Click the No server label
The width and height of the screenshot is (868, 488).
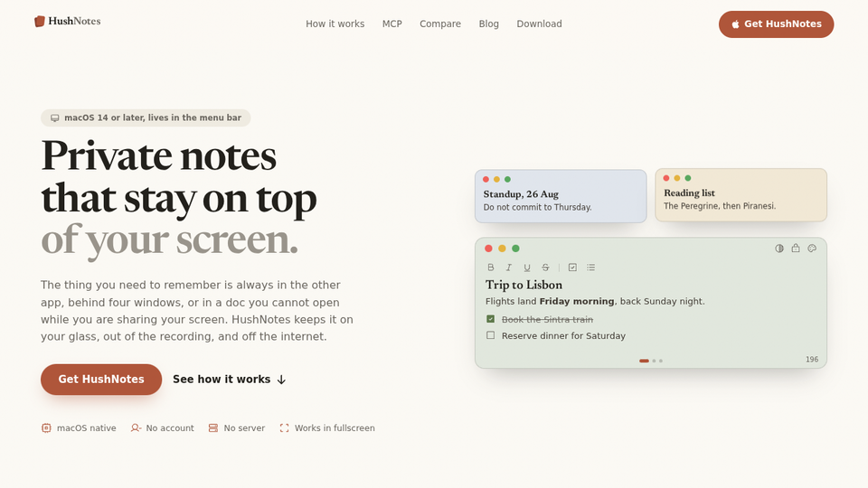(x=244, y=428)
